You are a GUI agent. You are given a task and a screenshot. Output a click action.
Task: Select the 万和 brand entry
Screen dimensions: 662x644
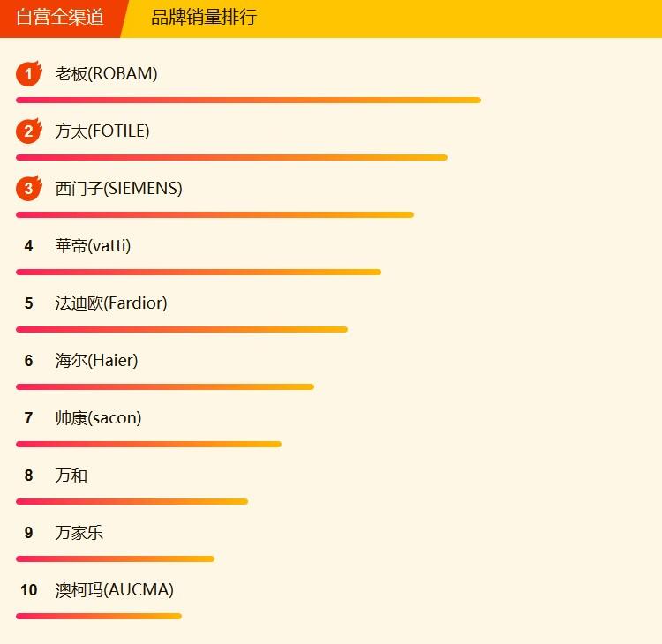(71, 476)
